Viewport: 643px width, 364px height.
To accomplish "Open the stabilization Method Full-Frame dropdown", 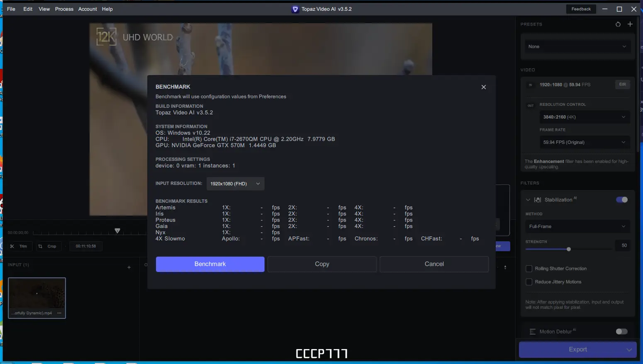I will pos(577,226).
